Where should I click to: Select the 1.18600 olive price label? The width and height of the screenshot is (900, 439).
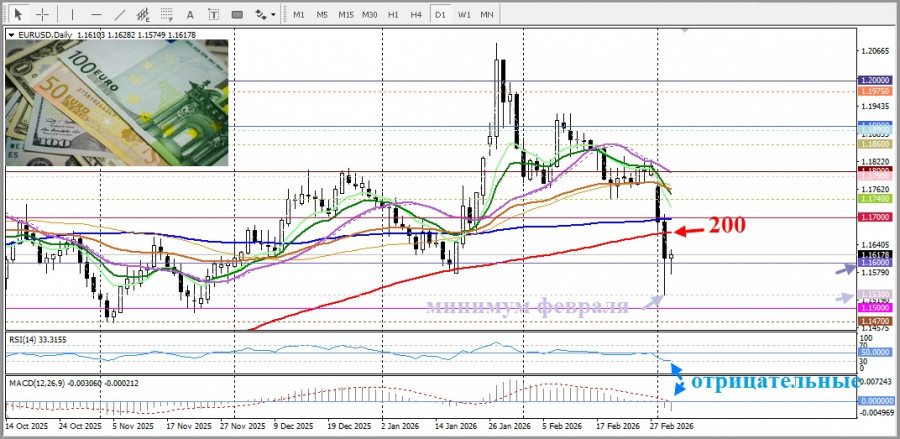point(875,144)
